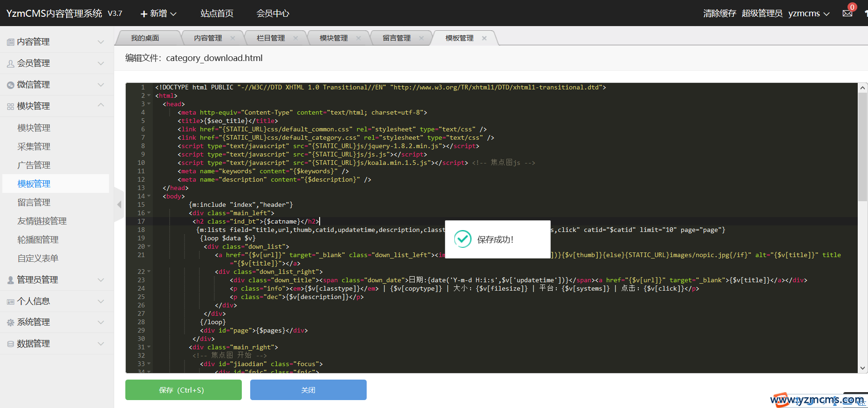Close the 模板管理 tab
The image size is (868, 408).
click(484, 38)
